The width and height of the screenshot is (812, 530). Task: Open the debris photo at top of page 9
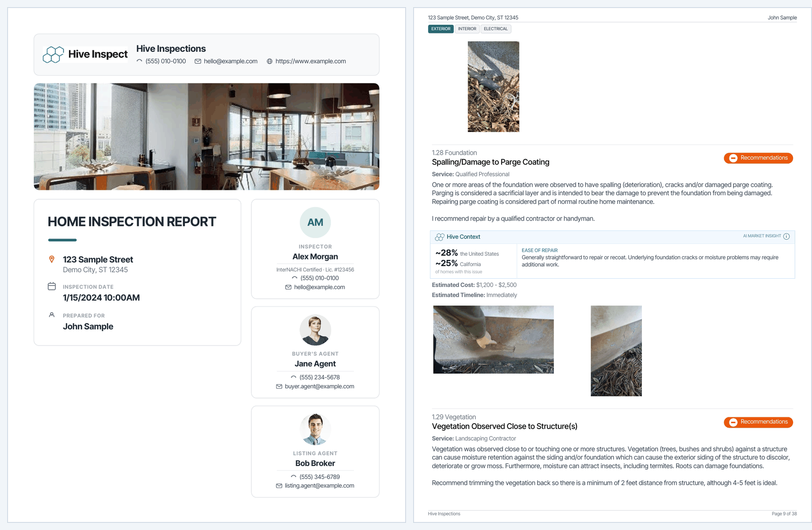click(x=494, y=87)
